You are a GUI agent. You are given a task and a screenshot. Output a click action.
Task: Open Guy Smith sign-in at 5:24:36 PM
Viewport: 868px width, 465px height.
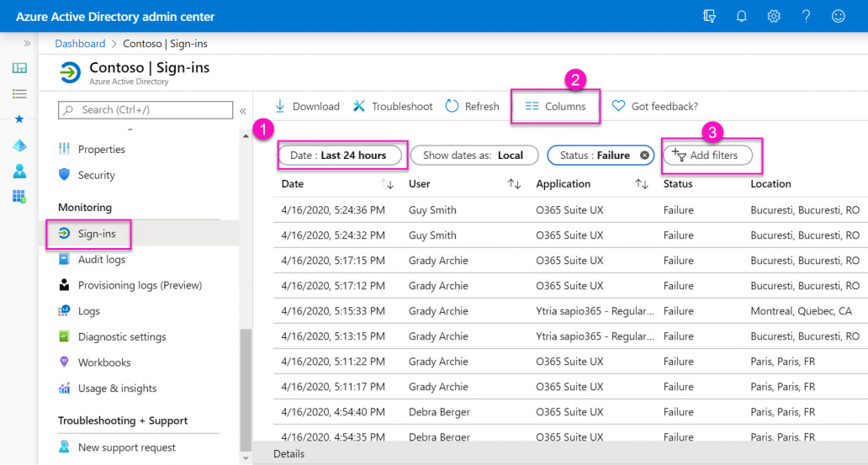pyautogui.click(x=570, y=210)
